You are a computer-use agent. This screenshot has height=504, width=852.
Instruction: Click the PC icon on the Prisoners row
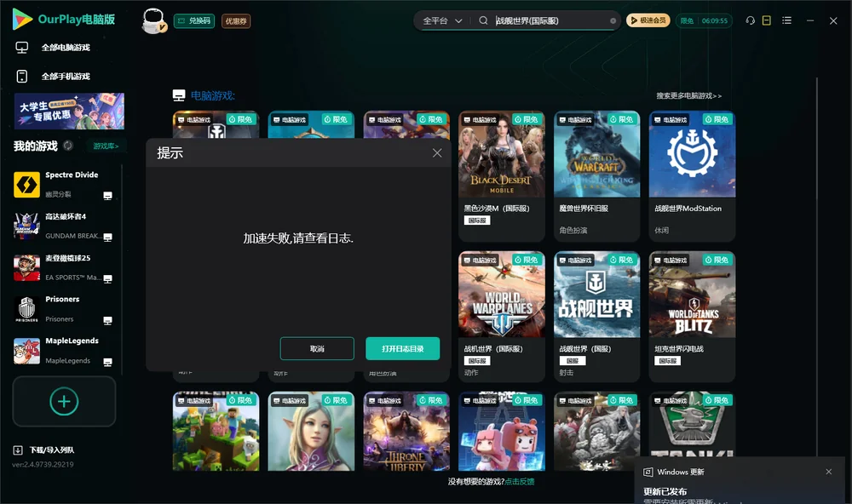click(107, 320)
